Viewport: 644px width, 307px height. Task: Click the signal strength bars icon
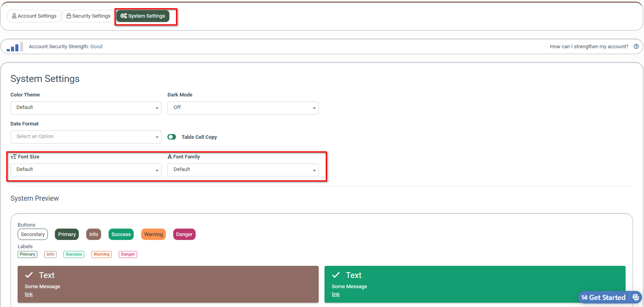tap(15, 47)
